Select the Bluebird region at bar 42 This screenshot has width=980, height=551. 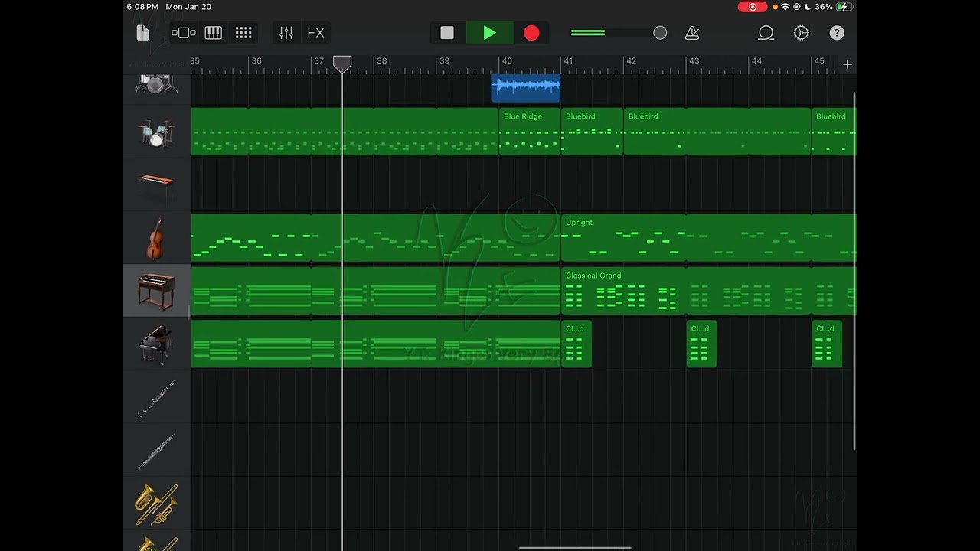point(717,132)
